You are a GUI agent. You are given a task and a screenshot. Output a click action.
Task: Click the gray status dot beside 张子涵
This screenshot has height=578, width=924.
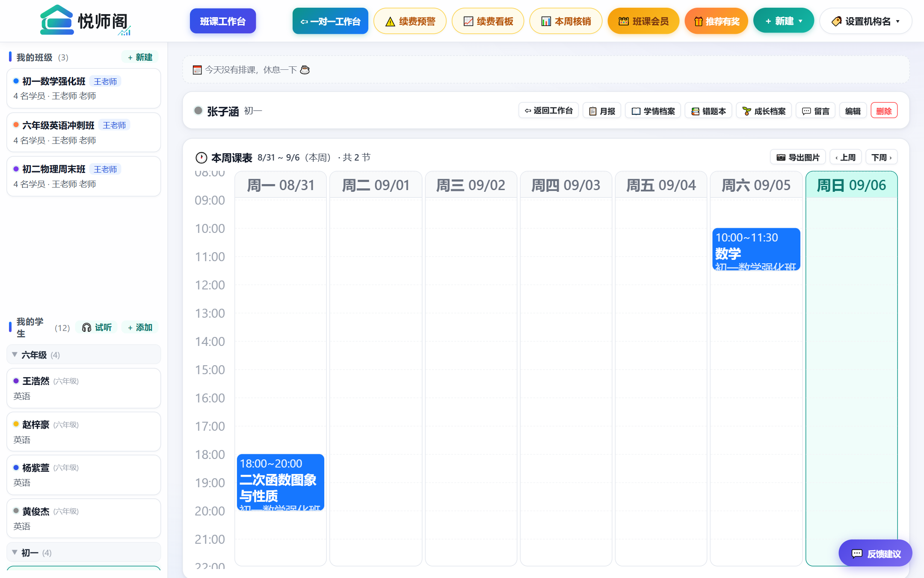(x=198, y=110)
